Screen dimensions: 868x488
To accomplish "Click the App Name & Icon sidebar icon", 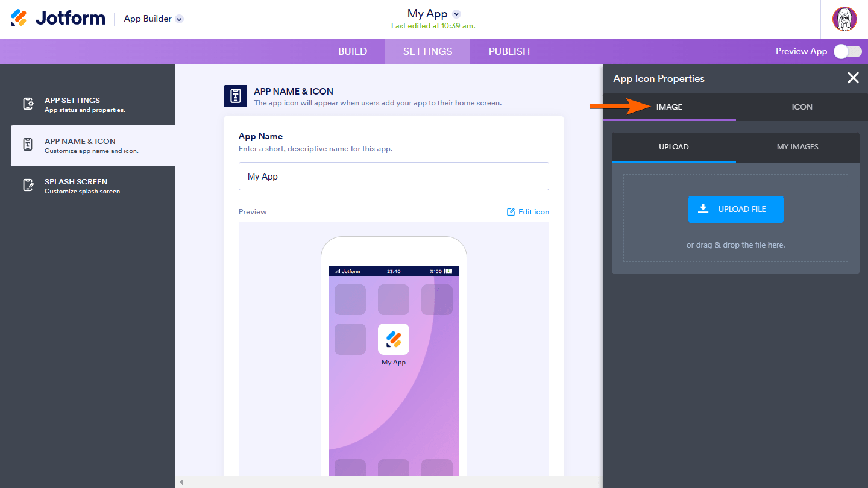I will (x=28, y=145).
